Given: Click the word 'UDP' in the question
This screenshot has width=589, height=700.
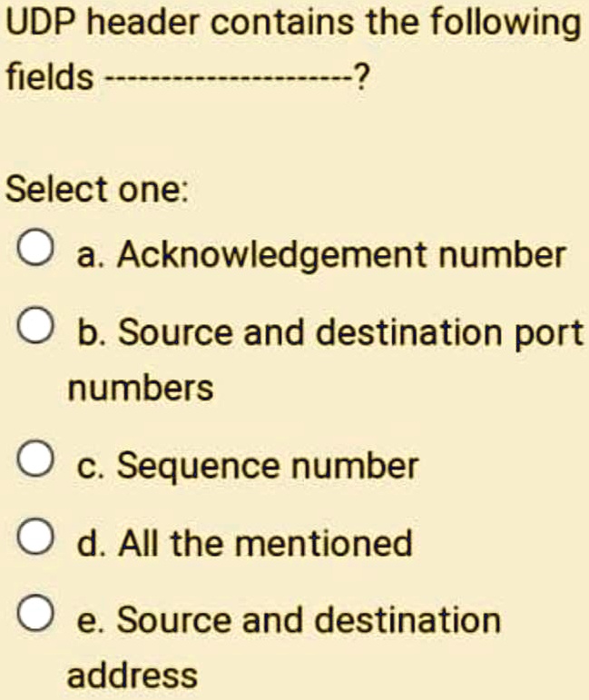Looking at the screenshot, I should pos(42,22).
